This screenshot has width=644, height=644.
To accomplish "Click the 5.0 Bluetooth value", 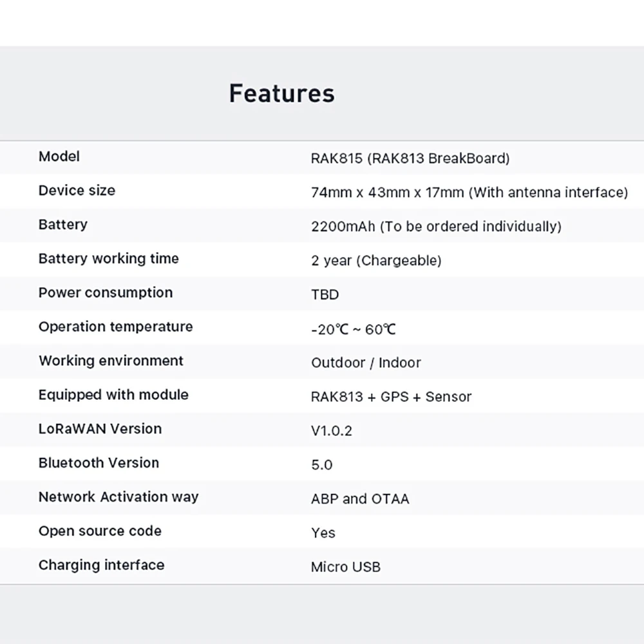I will tap(321, 465).
